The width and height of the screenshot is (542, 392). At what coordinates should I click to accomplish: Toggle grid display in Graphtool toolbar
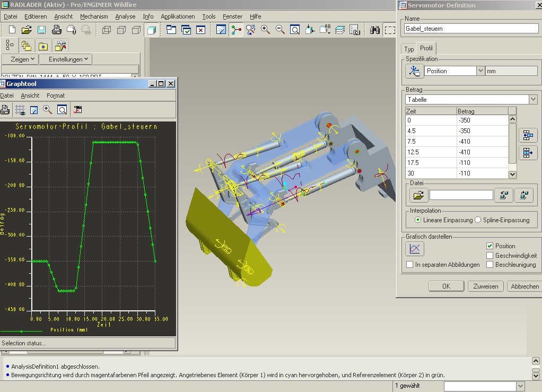click(x=20, y=110)
